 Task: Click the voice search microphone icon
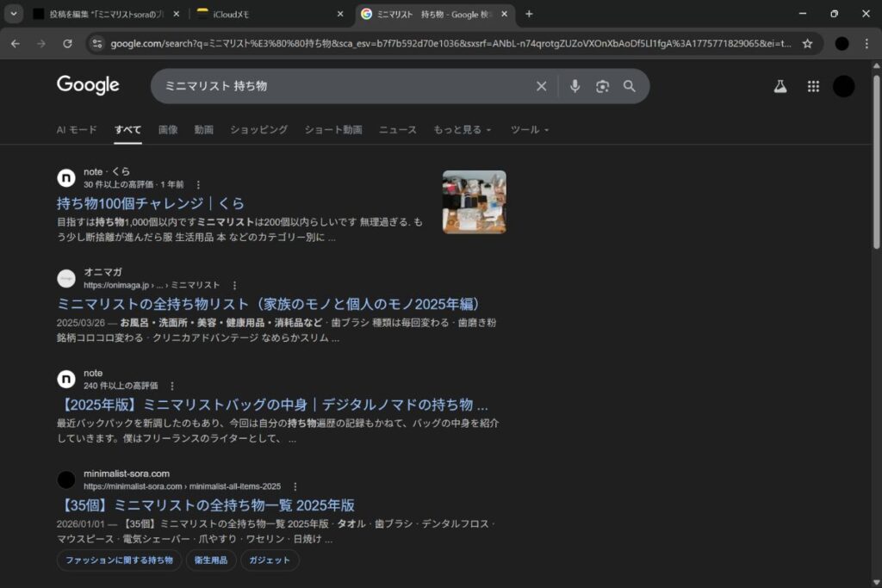pyautogui.click(x=575, y=86)
